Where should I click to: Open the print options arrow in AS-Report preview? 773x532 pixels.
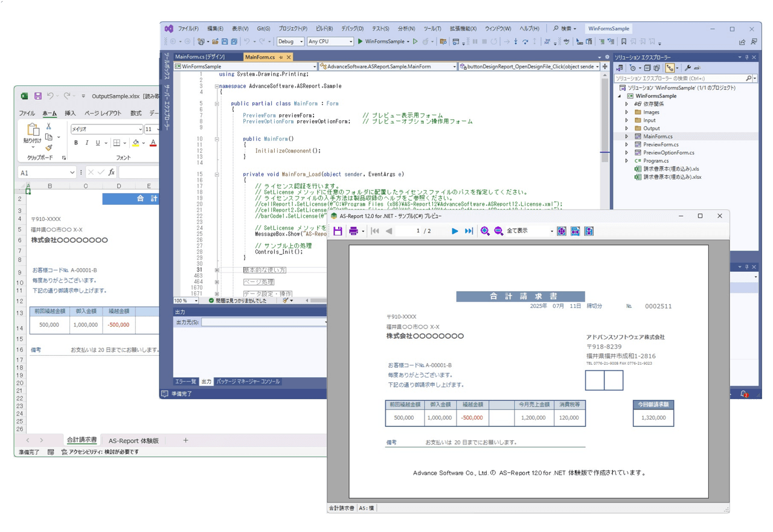coord(363,231)
